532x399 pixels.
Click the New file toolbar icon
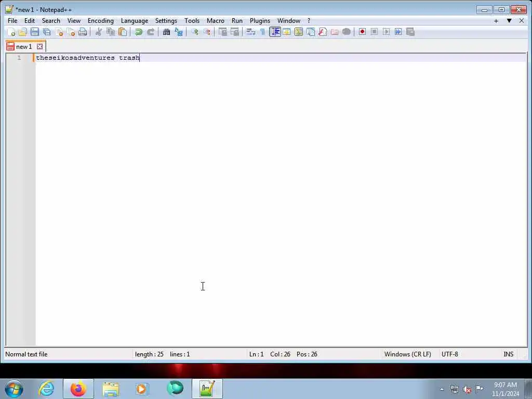pos(11,32)
